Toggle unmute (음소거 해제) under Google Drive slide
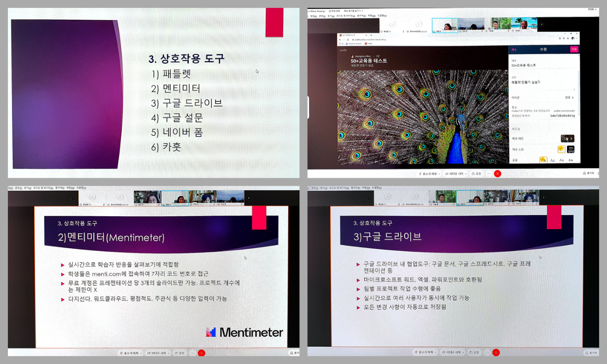This screenshot has width=607, height=364. [425, 353]
